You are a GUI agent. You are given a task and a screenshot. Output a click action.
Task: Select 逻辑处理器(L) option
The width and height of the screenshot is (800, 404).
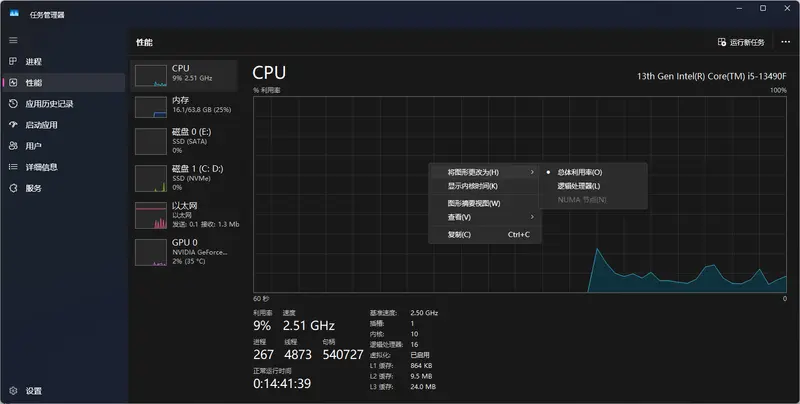click(593, 186)
